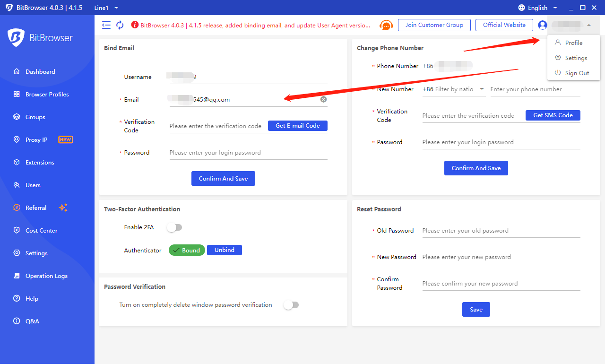605x364 pixels.
Task: Open the +86 country code selector for New Number
Action: click(x=454, y=89)
